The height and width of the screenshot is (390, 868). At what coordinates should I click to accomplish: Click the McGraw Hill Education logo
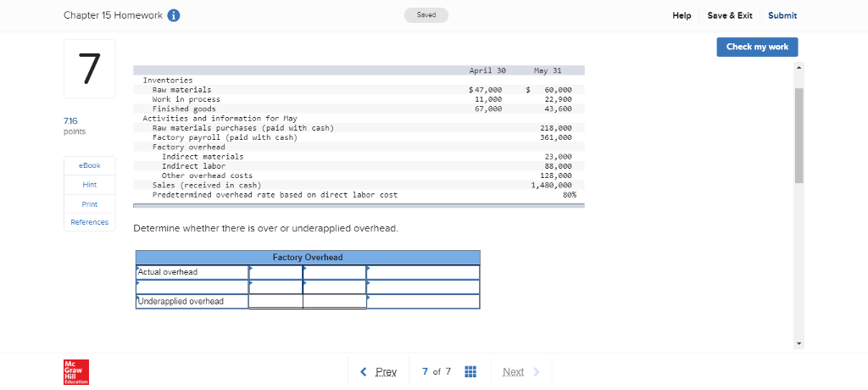(x=76, y=371)
